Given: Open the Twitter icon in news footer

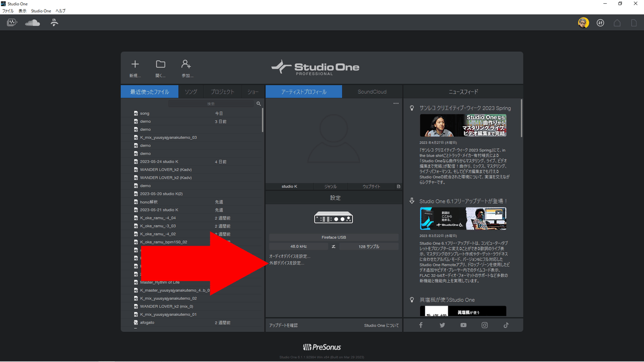Looking at the screenshot, I should click(x=442, y=325).
